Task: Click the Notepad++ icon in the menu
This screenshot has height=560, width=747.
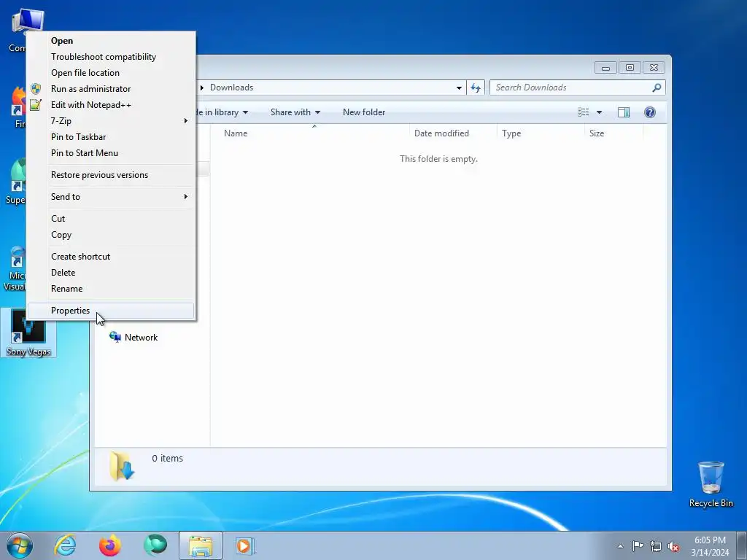Action: point(36,105)
